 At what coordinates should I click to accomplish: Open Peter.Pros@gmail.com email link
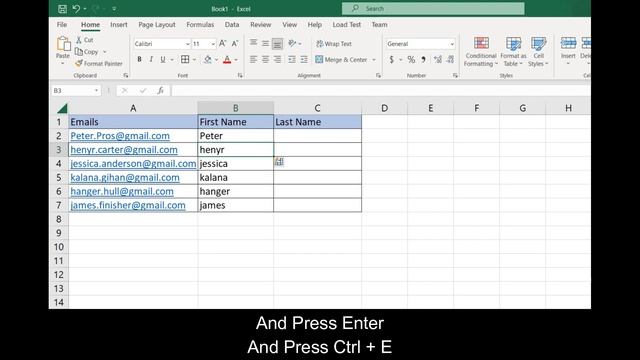click(120, 136)
